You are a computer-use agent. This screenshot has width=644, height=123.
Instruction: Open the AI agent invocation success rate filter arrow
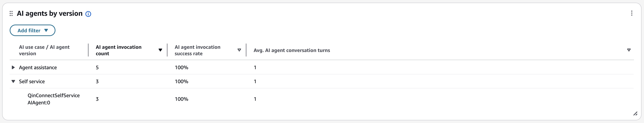(x=239, y=50)
